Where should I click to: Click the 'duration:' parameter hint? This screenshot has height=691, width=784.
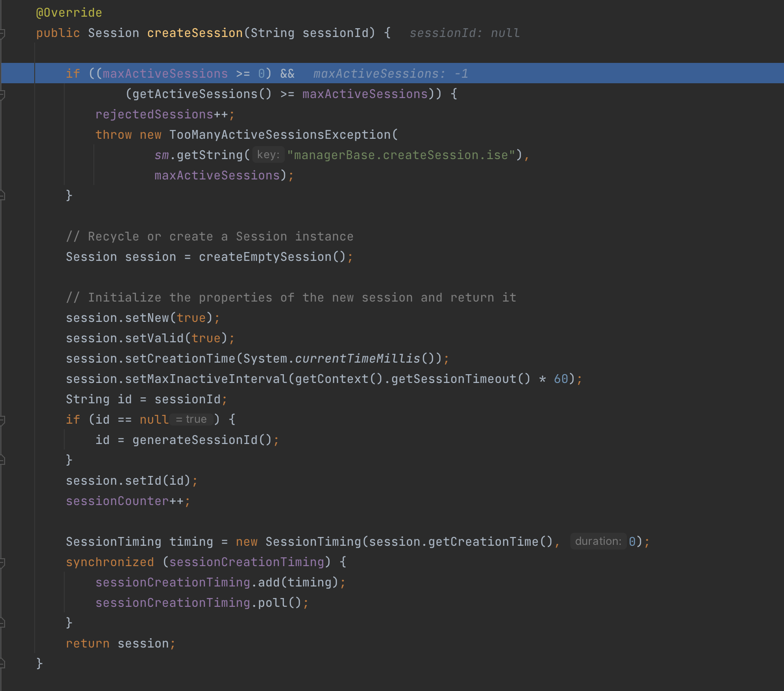tap(598, 542)
